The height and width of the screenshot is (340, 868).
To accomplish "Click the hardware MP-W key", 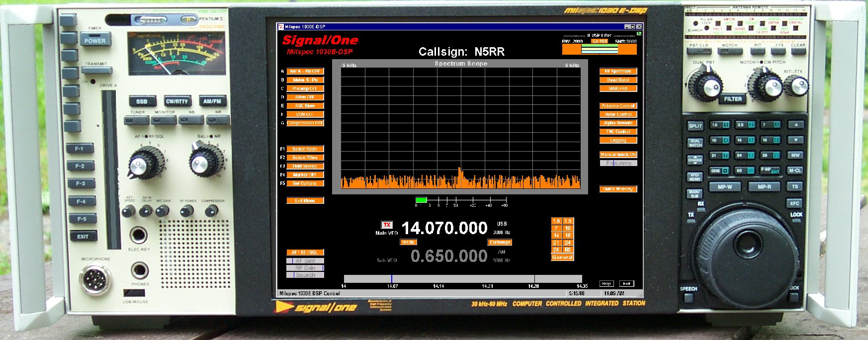I will (x=725, y=187).
